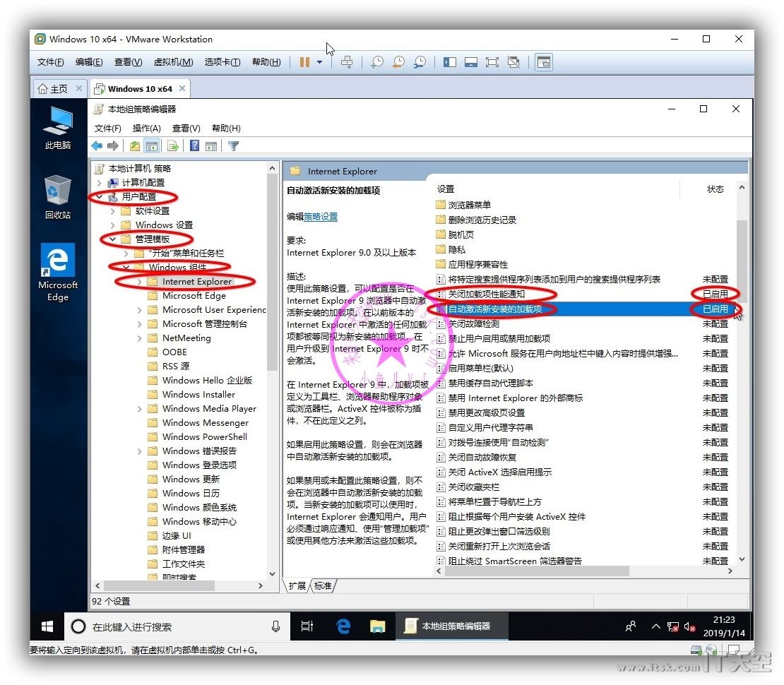Switch to the 标准 tab at bottom
This screenshot has height=685, width=784.
click(323, 585)
